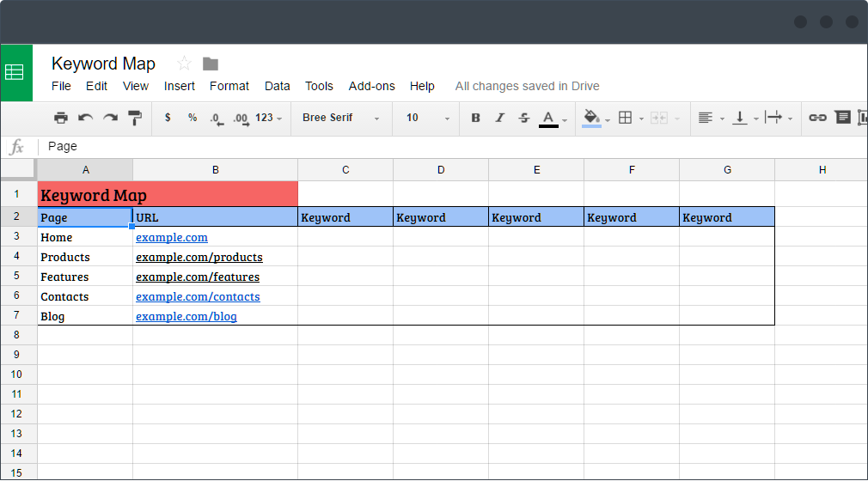Select row 8 header
The width and height of the screenshot is (868, 481).
18,335
